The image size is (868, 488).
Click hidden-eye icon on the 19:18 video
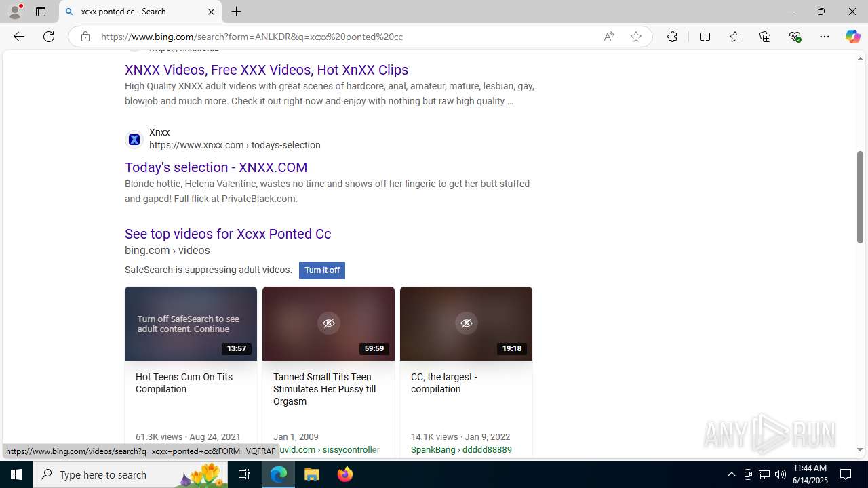467,323
